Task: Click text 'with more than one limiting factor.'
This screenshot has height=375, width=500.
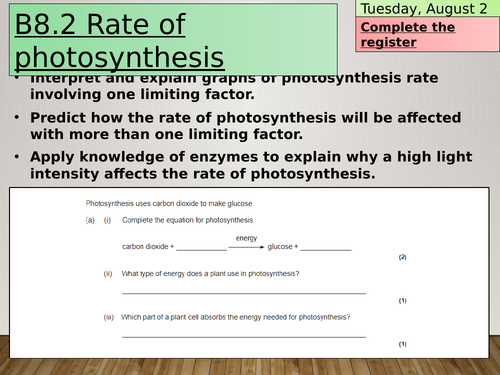Action: [167, 134]
